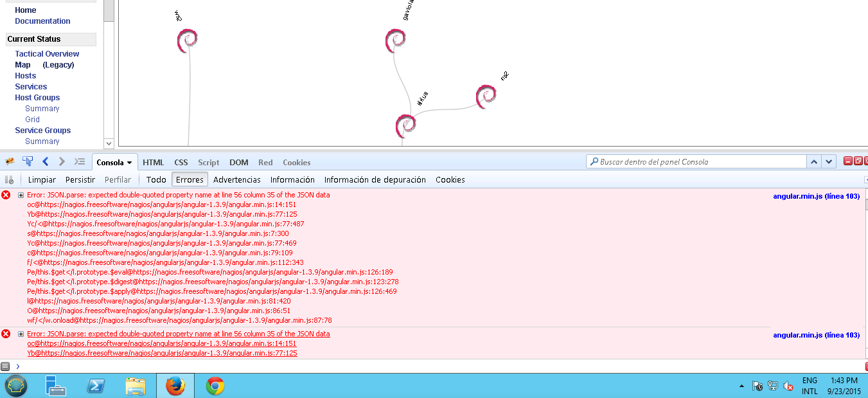Click the break on errors icon
Viewport: 868px width, 398px height.
(x=10, y=180)
